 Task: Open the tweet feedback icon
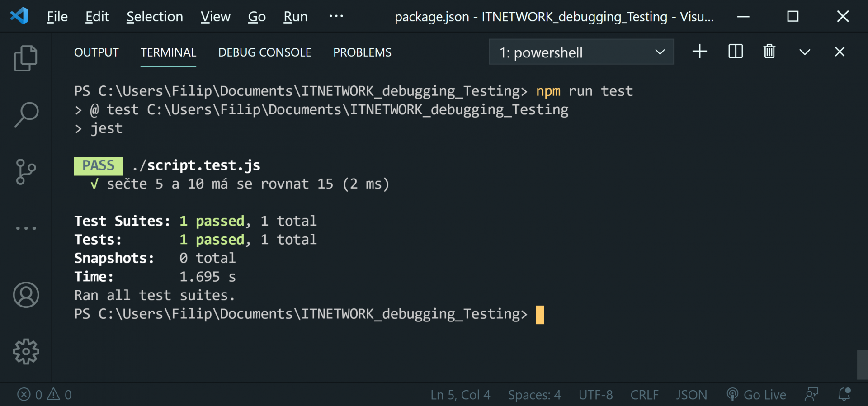click(x=811, y=395)
